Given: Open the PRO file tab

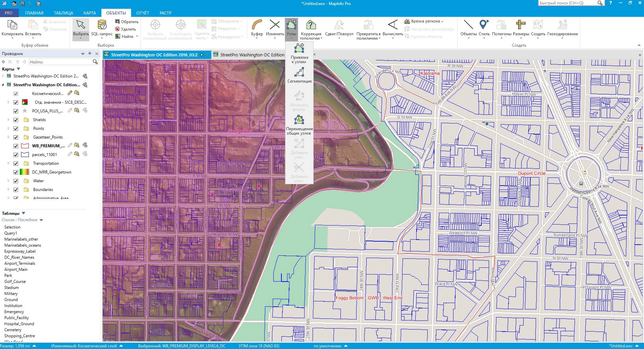Looking at the screenshot, I should (x=8, y=13).
